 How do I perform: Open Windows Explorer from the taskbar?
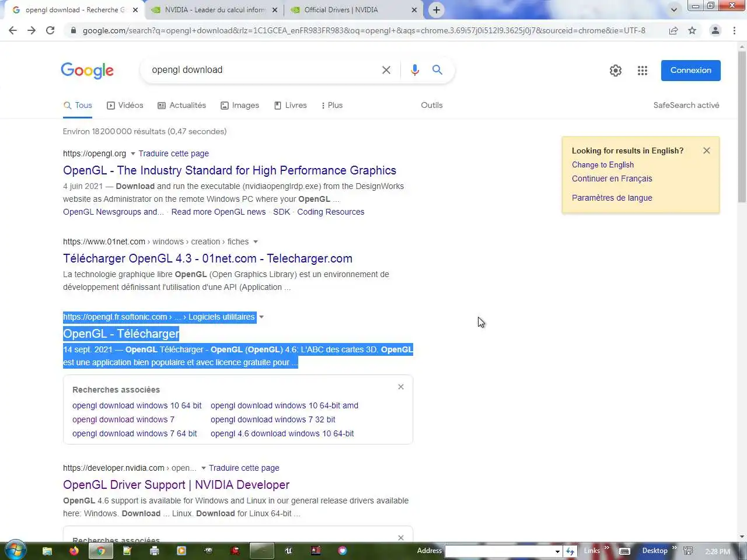point(47,551)
